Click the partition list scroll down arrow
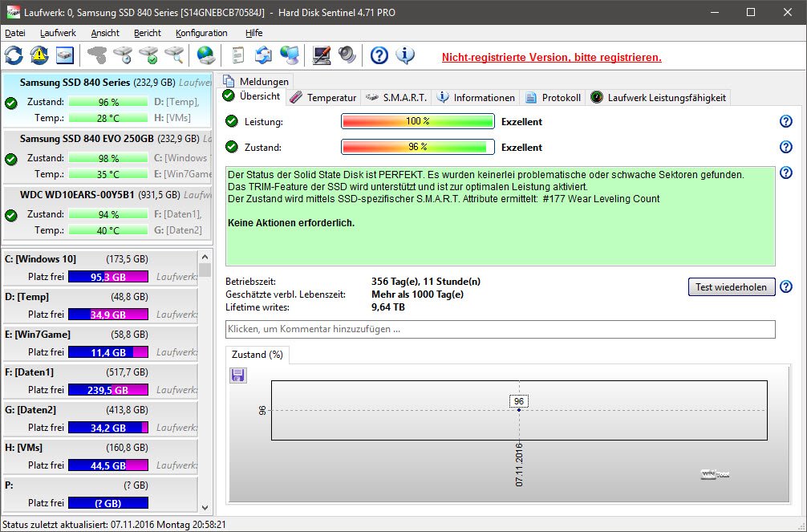The width and height of the screenshot is (807, 532). pos(205,507)
